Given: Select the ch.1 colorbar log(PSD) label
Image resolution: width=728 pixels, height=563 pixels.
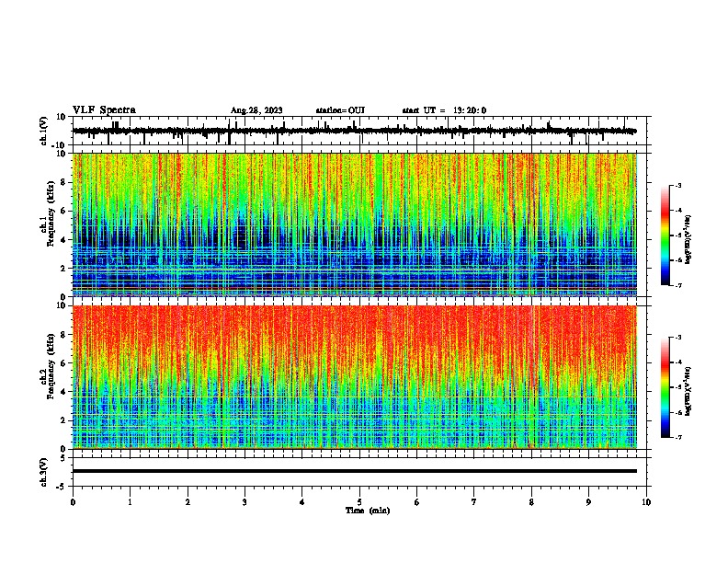Looking at the screenshot, I should [x=688, y=239].
